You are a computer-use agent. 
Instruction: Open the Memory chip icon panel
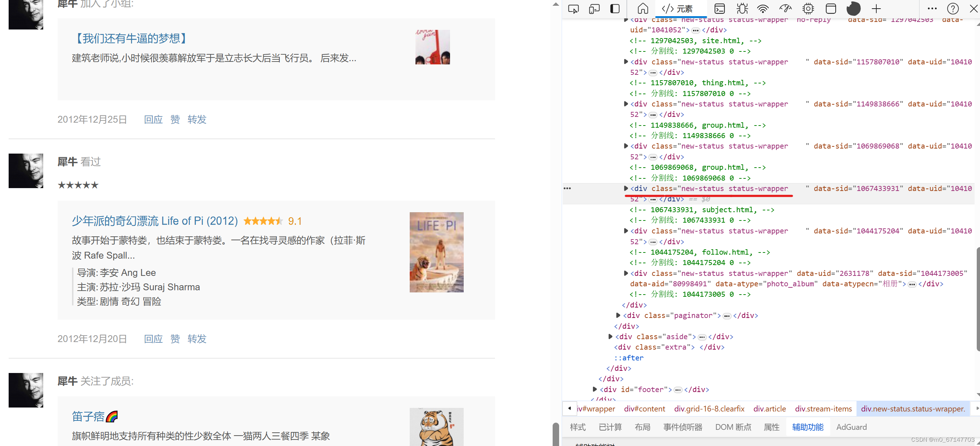click(x=808, y=9)
